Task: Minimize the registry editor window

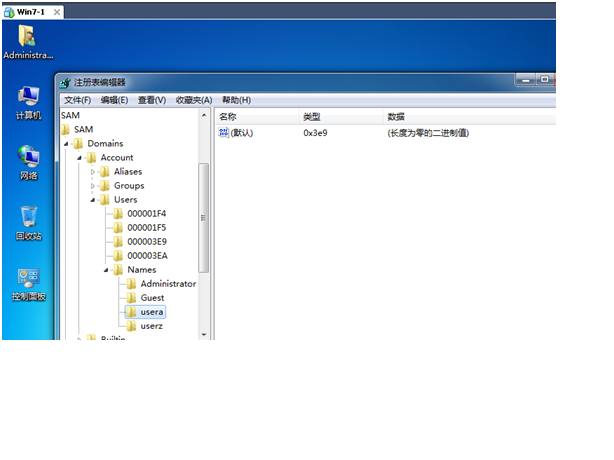Action: click(526, 80)
